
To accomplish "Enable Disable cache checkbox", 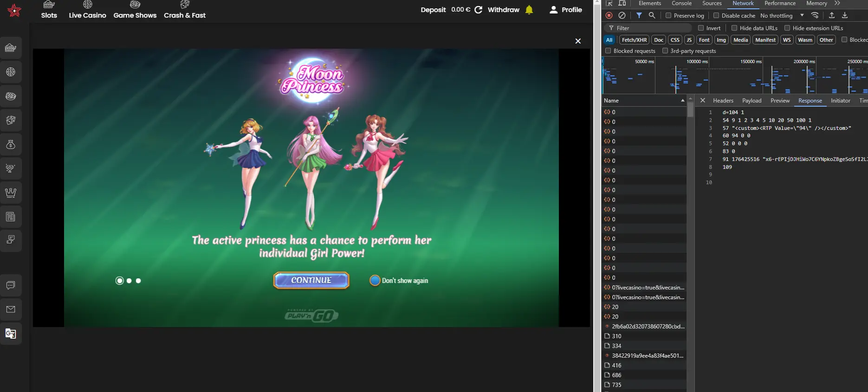I will click(x=716, y=15).
